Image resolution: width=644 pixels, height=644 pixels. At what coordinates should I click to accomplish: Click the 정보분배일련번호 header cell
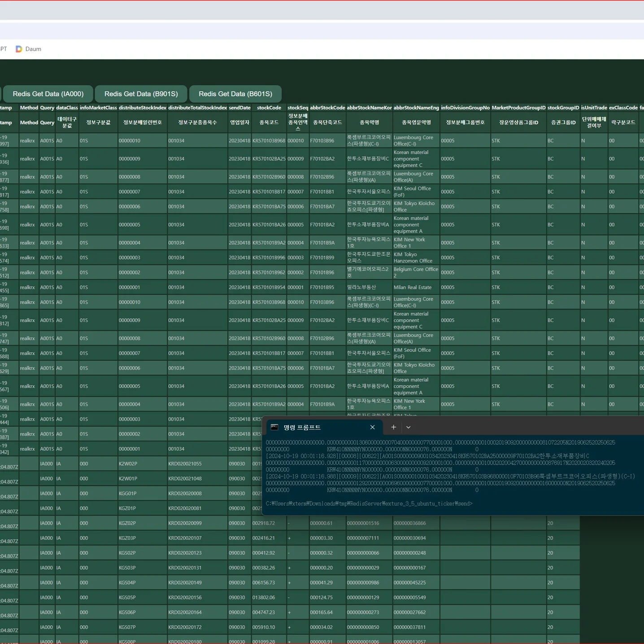pyautogui.click(x=143, y=122)
